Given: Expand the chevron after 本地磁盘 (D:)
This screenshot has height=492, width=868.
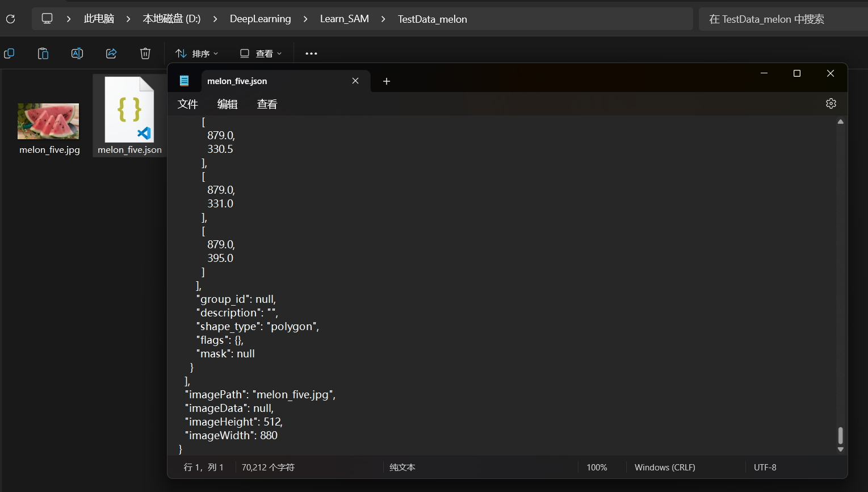Looking at the screenshot, I should click(215, 19).
